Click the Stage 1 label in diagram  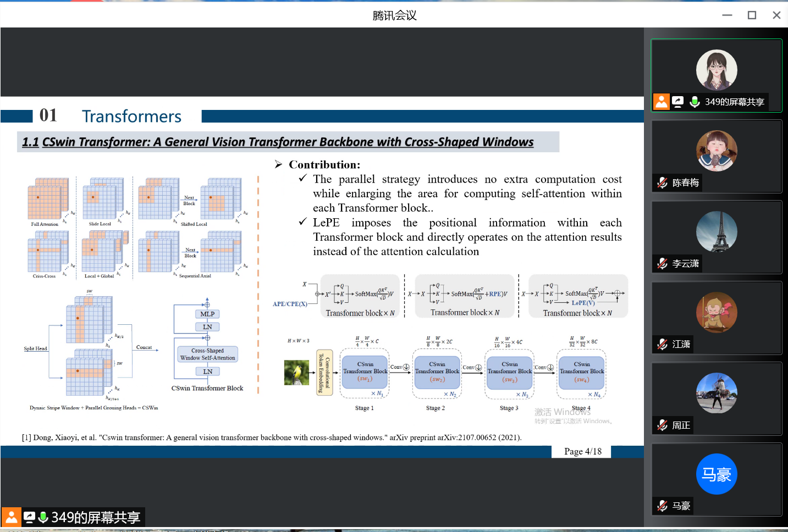click(x=364, y=408)
